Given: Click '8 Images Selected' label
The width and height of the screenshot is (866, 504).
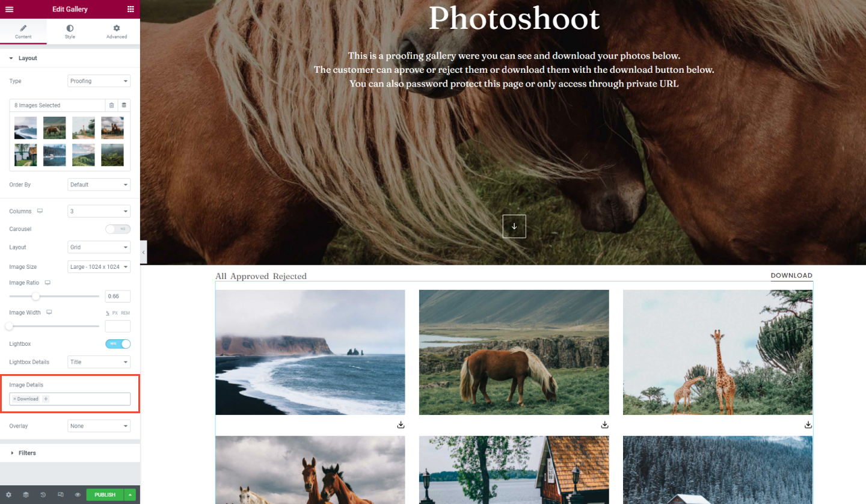Looking at the screenshot, I should click(37, 105).
